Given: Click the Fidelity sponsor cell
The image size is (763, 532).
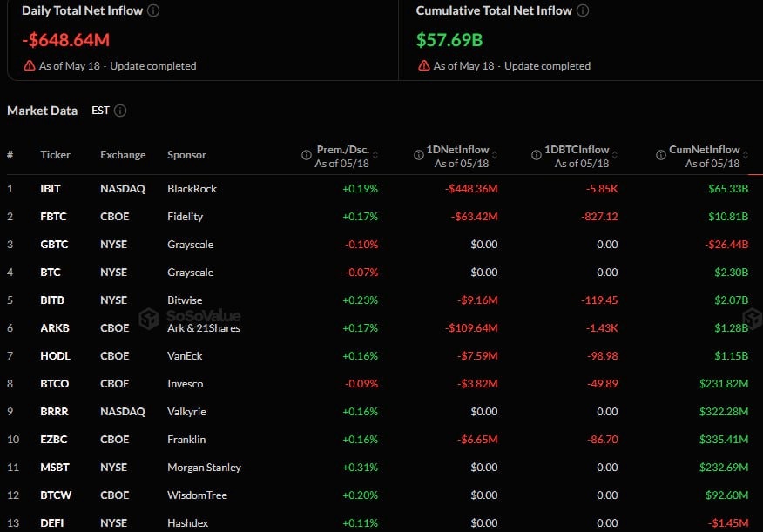Looking at the screenshot, I should pos(185,217).
